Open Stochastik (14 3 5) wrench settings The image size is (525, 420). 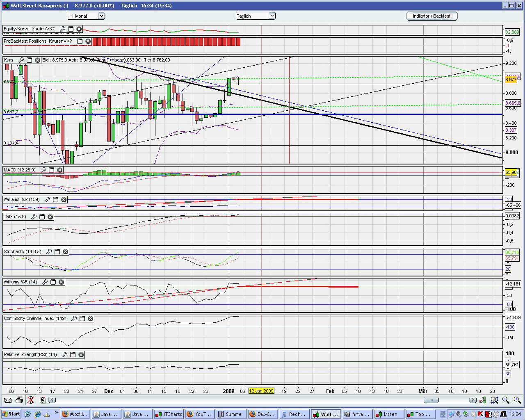(49, 251)
